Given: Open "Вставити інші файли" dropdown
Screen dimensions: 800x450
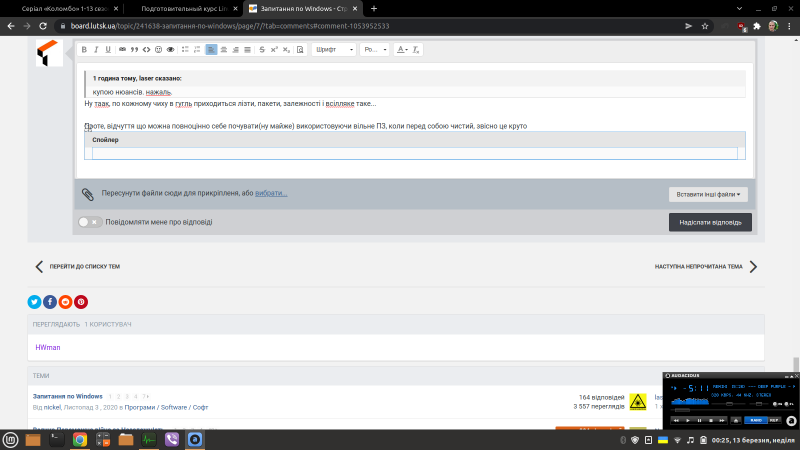Looking at the screenshot, I should (x=709, y=194).
